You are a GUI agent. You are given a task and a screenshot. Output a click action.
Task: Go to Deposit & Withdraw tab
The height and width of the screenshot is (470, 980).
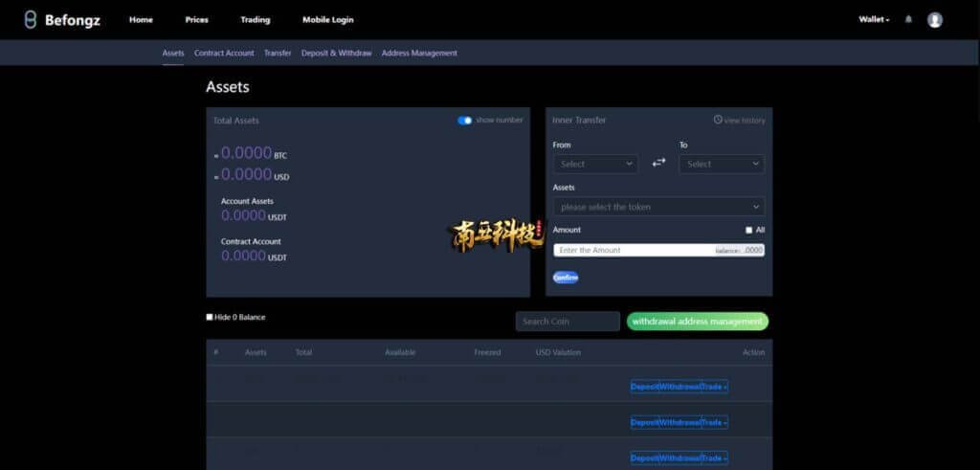(336, 53)
